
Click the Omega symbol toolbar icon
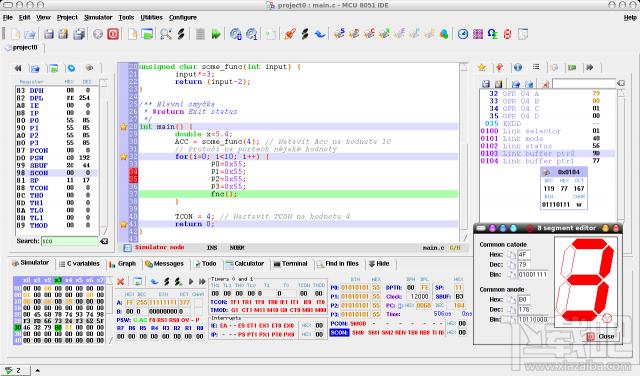pyautogui.click(x=493, y=34)
